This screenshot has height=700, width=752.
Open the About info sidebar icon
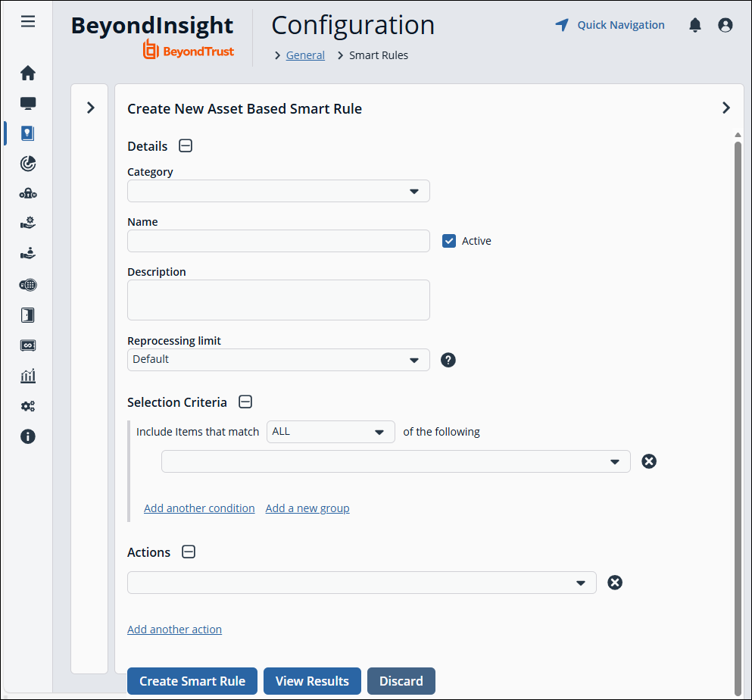[28, 436]
